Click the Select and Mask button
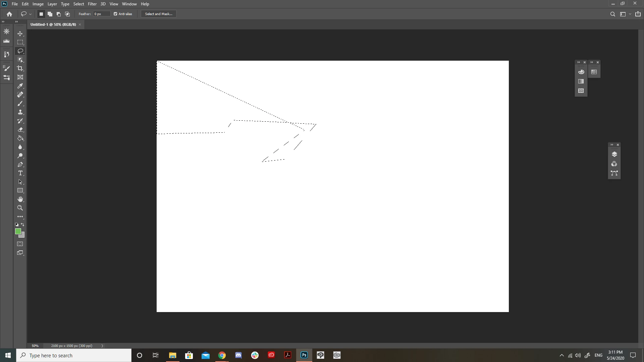Image resolution: width=644 pixels, height=362 pixels. (x=159, y=14)
